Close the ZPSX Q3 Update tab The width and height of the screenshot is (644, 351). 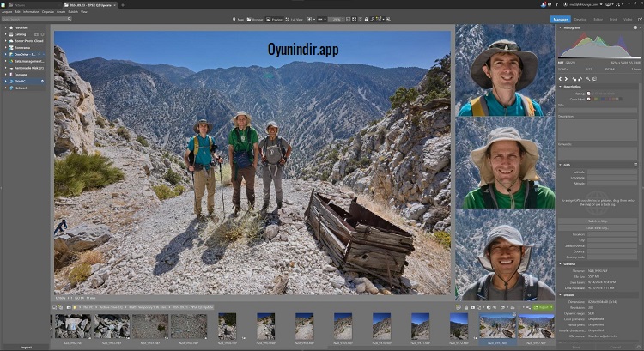coord(115,5)
